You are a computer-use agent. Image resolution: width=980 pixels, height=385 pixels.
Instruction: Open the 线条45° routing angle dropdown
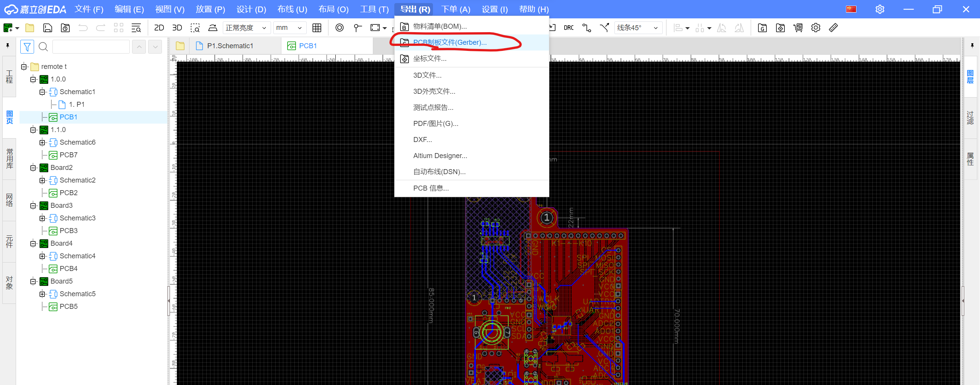pyautogui.click(x=638, y=28)
